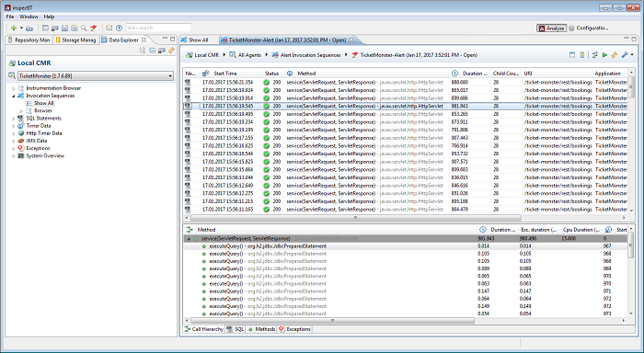Switch to the Methods tab

point(261,329)
